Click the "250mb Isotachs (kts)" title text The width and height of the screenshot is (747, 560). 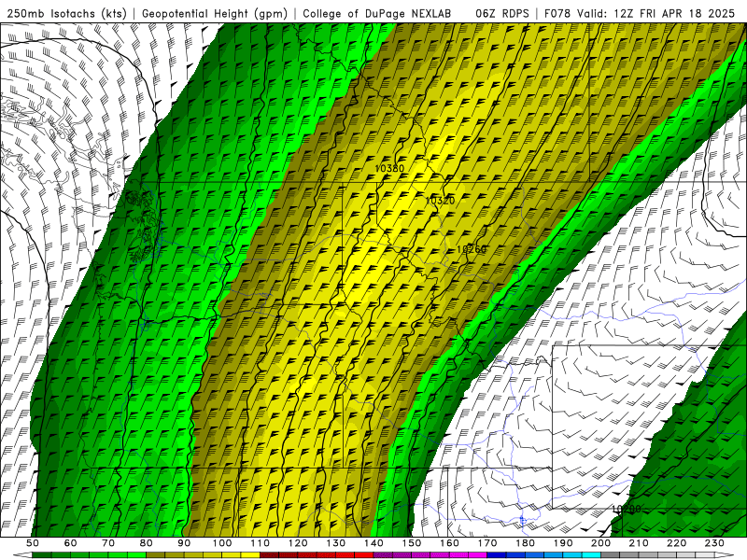pyautogui.click(x=66, y=14)
